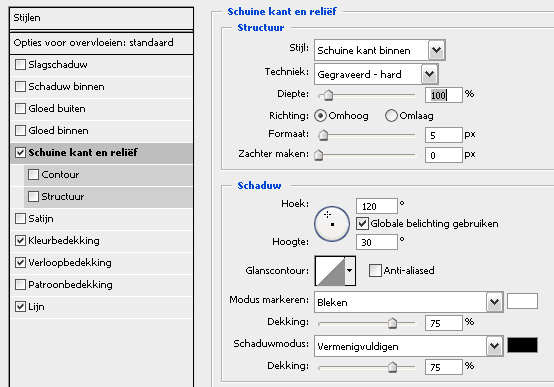Click the shadow Dekking 75 input field
Viewport: 554px width, 387px height.
point(444,367)
